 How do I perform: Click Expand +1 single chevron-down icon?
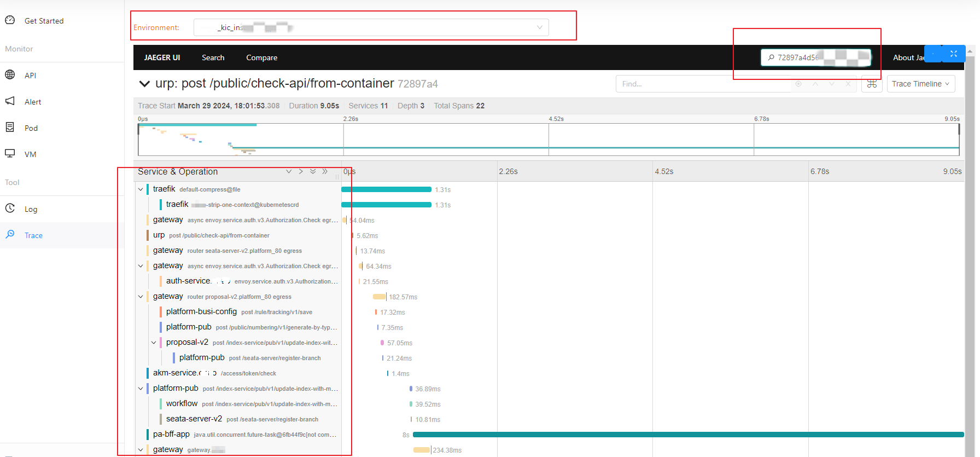tap(289, 171)
